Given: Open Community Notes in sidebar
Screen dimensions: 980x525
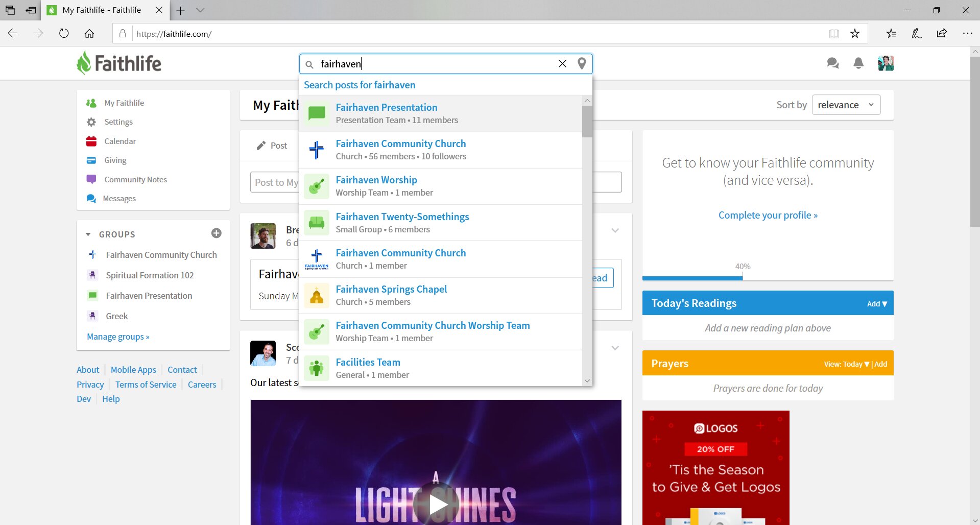Looking at the screenshot, I should pyautogui.click(x=135, y=179).
